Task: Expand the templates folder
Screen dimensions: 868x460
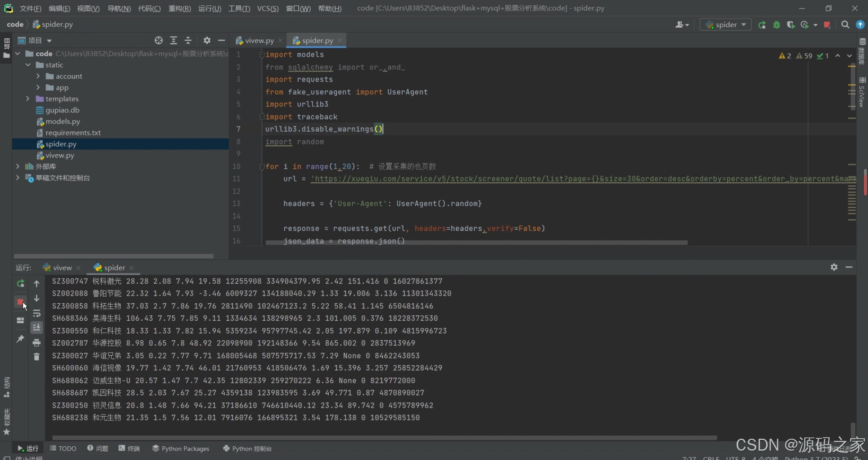Action: (28, 99)
